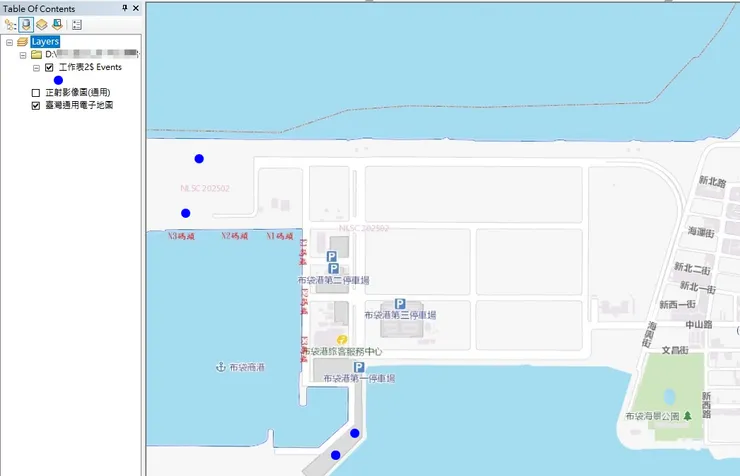Select the 正射影像圖(通用) layer name
The image size is (740, 476).
click(78, 92)
